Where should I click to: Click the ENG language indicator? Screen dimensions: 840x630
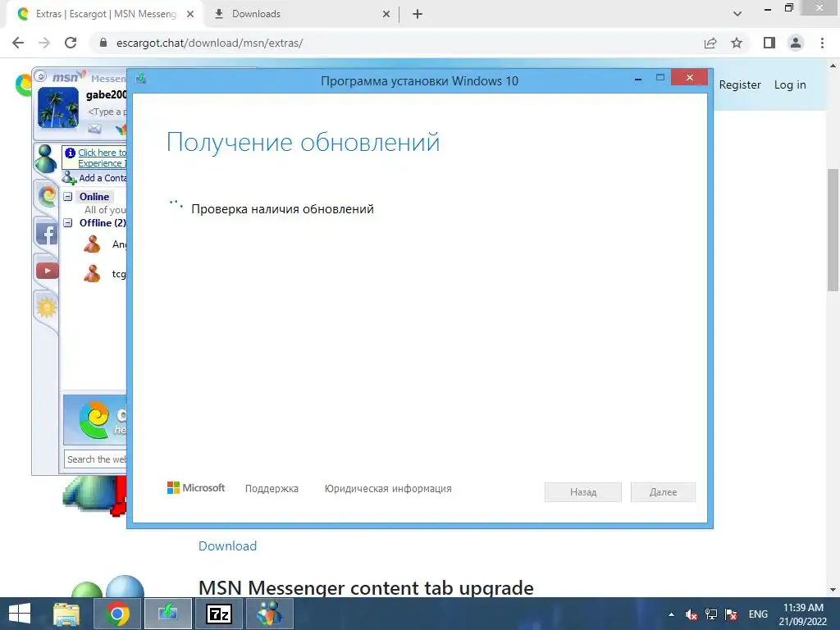click(x=758, y=614)
